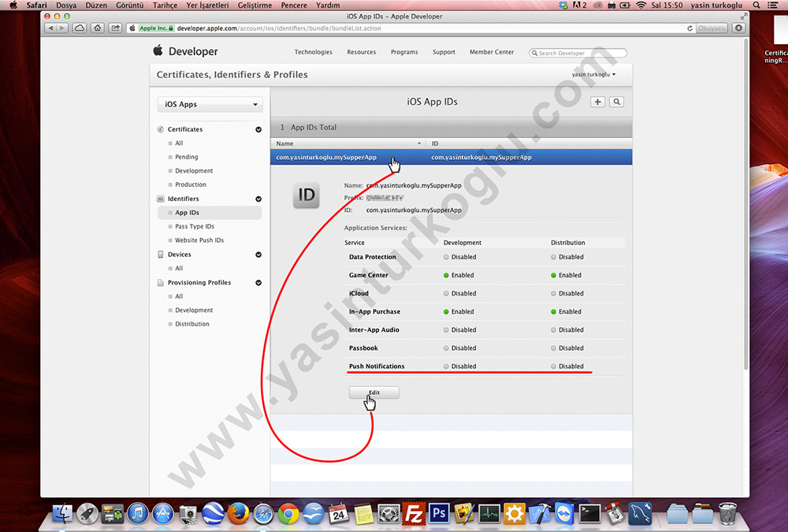Select Production under Certificates
788x532 pixels.
pyautogui.click(x=191, y=184)
